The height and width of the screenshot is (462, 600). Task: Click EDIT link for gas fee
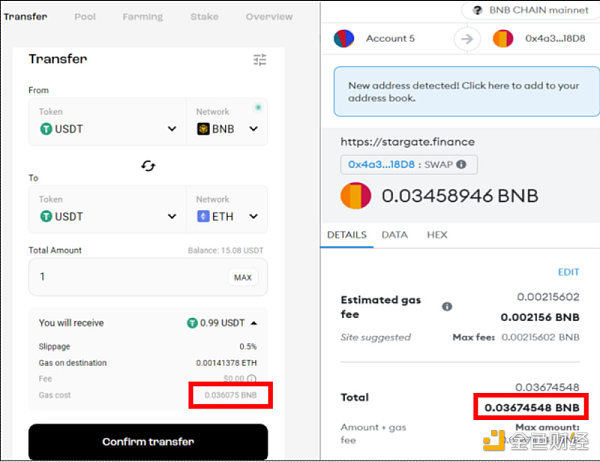point(568,272)
